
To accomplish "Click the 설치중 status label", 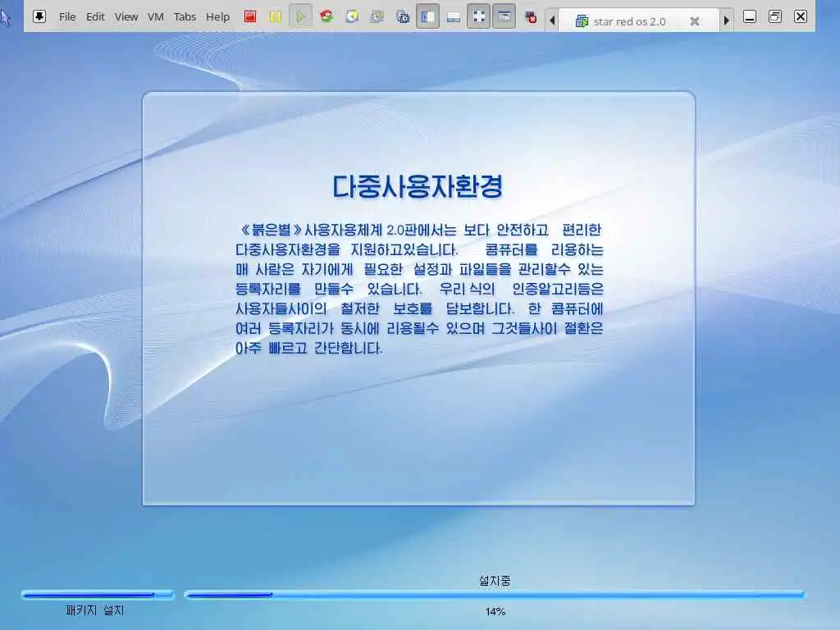I will point(495,580).
